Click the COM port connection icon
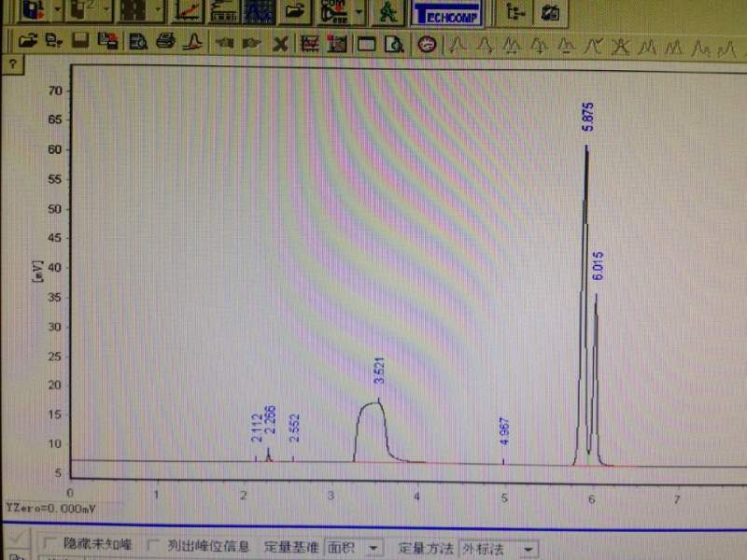This screenshot has width=747, height=560. (334, 11)
